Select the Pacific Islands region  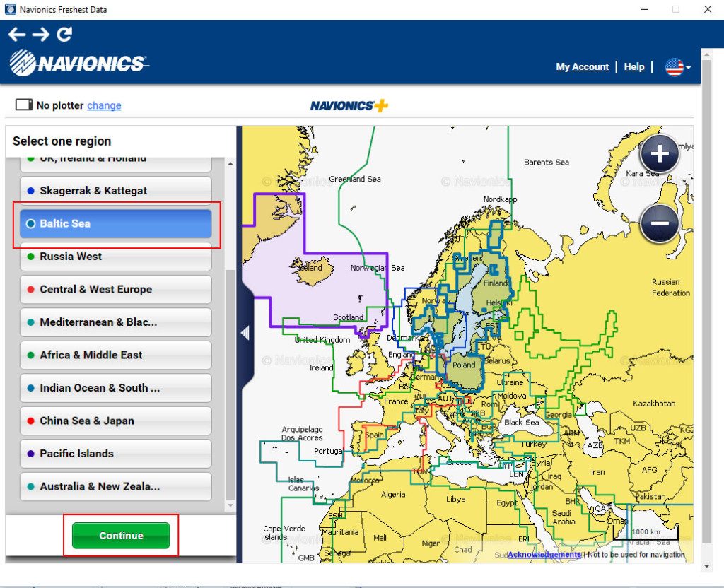[x=116, y=454]
